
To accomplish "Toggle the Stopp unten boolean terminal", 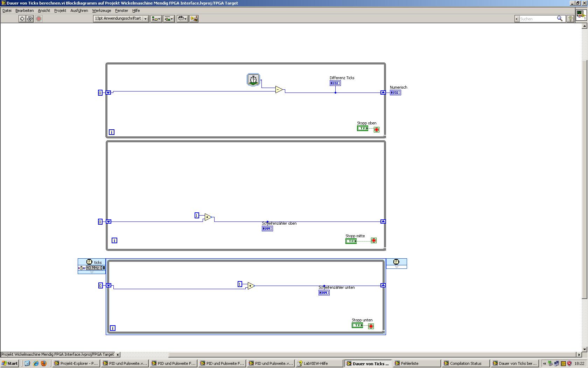I will click(357, 325).
